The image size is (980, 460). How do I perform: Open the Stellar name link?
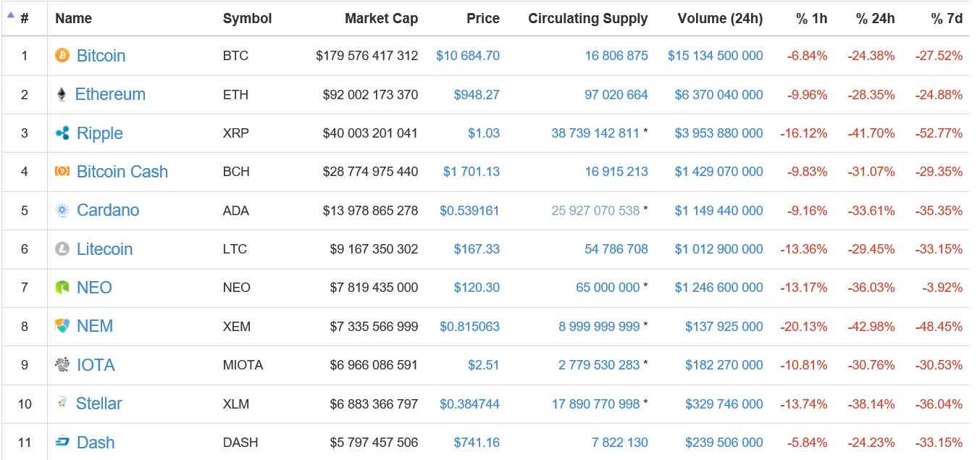tap(99, 403)
